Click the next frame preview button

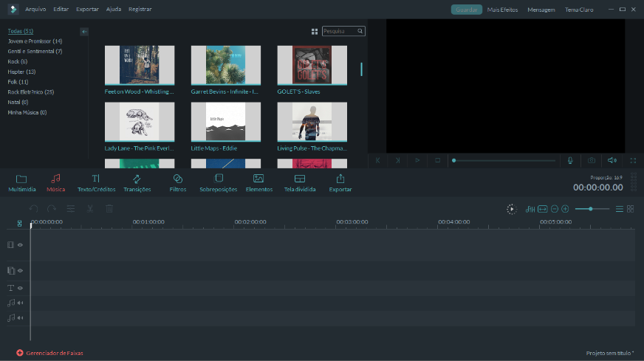click(397, 161)
